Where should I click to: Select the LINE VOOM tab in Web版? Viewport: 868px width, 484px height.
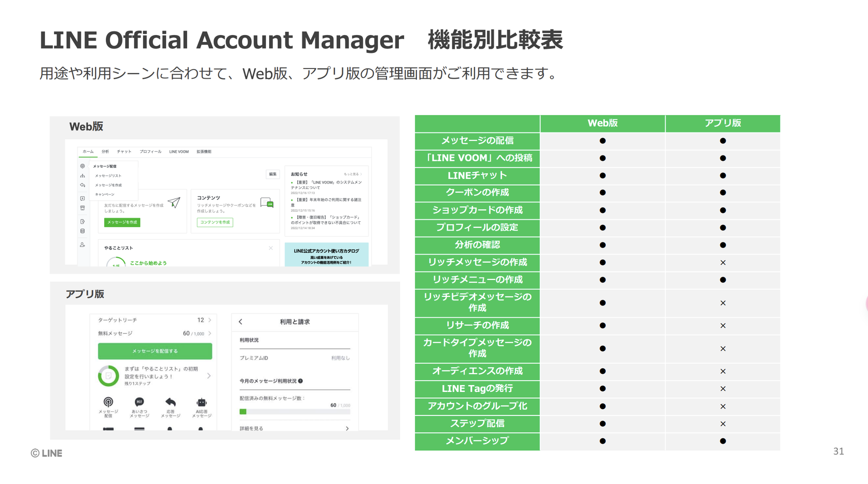179,151
